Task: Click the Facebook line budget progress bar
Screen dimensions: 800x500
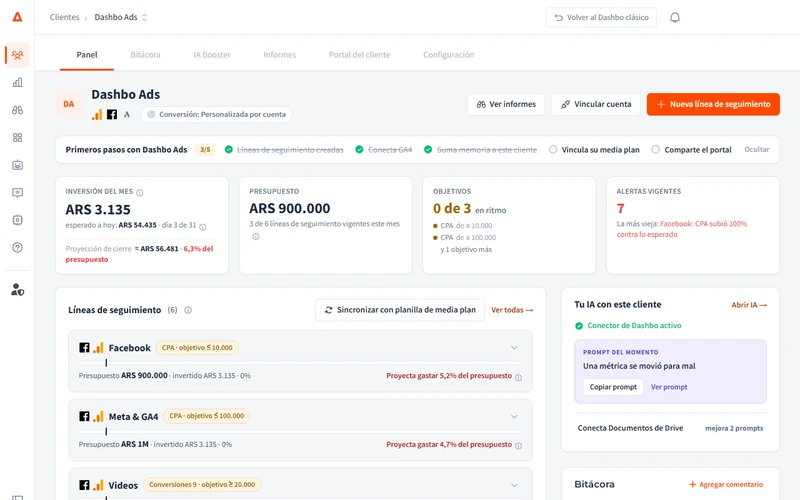Action: tap(300, 363)
